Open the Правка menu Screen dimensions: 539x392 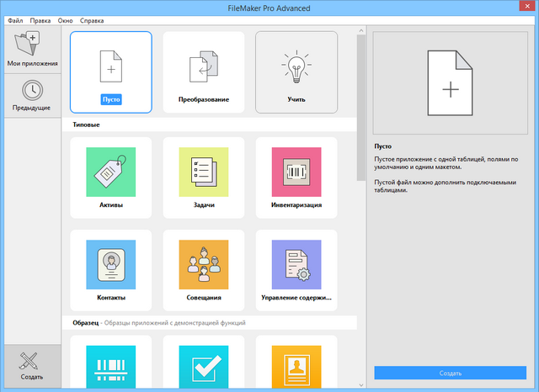pyautogui.click(x=40, y=19)
